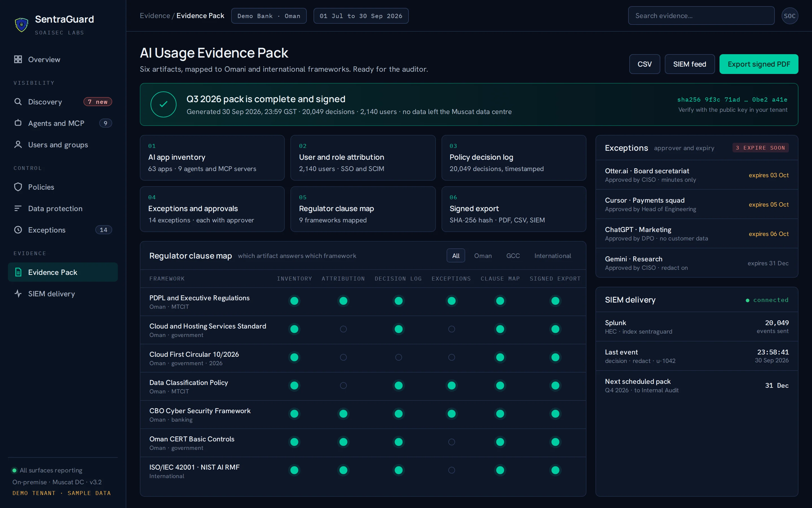Click the sha256 hash text
Image resolution: width=812 pixels, height=508 pixels.
point(732,100)
